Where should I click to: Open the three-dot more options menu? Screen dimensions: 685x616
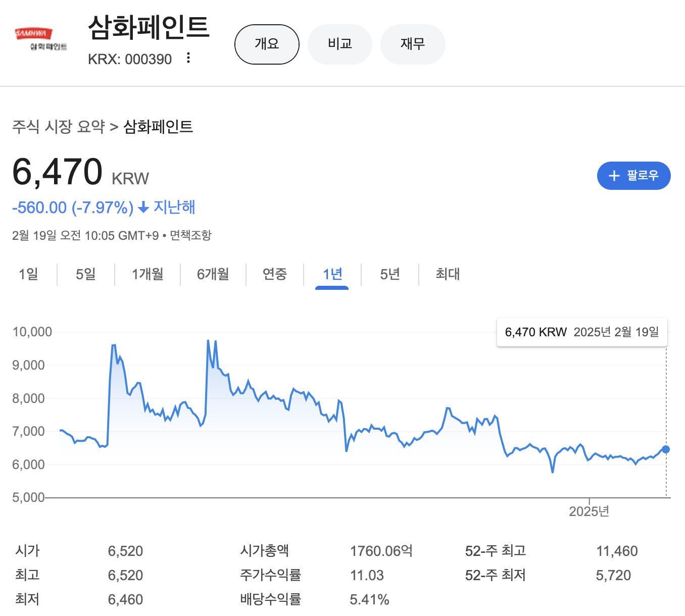coord(188,58)
